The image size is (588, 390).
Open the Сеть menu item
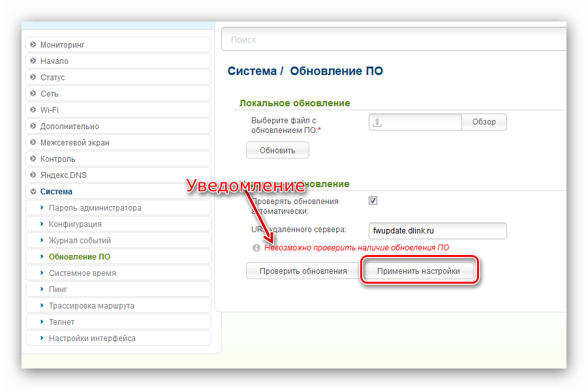click(118, 93)
